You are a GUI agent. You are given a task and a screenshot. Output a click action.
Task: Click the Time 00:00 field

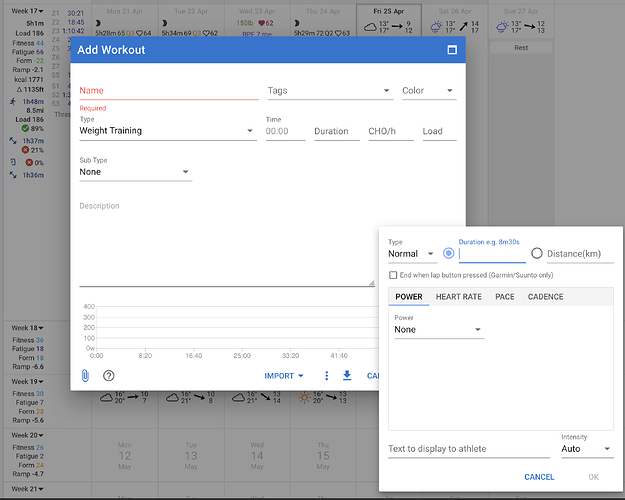coord(285,131)
